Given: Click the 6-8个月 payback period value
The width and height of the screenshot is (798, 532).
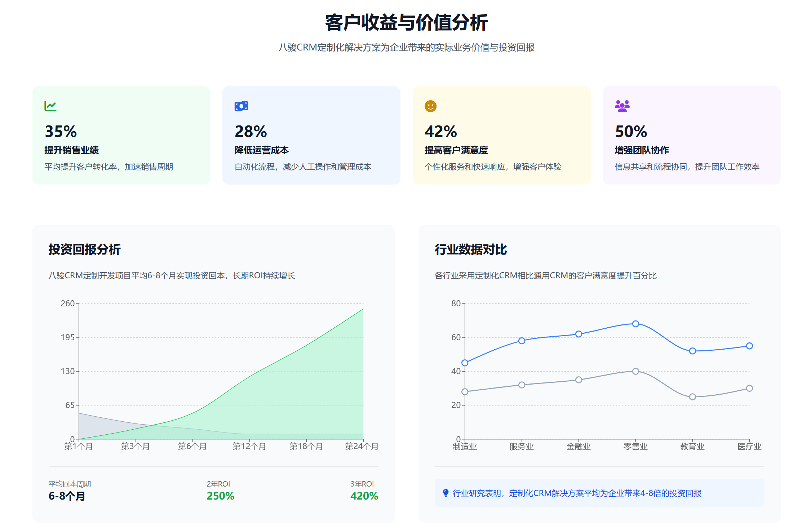Looking at the screenshot, I should 67,496.
